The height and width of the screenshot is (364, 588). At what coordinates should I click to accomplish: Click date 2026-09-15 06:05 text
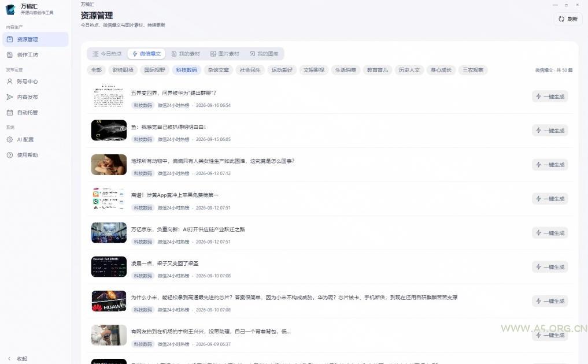213,139
